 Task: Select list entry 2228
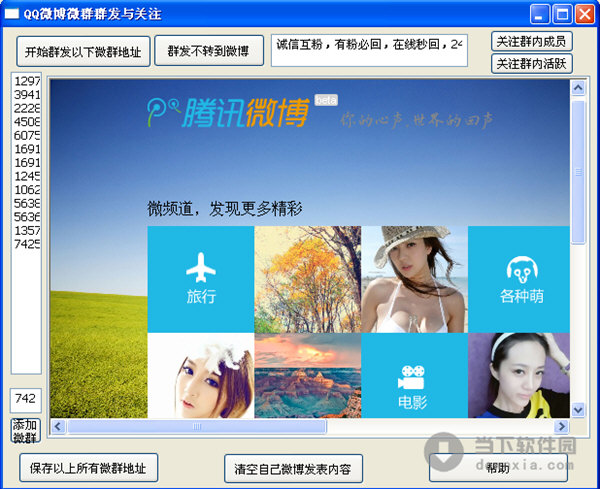[27, 108]
